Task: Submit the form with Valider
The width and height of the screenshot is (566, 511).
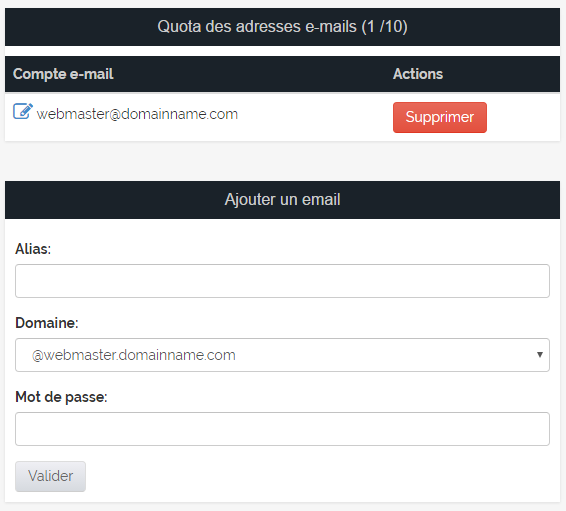Action: pos(51,476)
